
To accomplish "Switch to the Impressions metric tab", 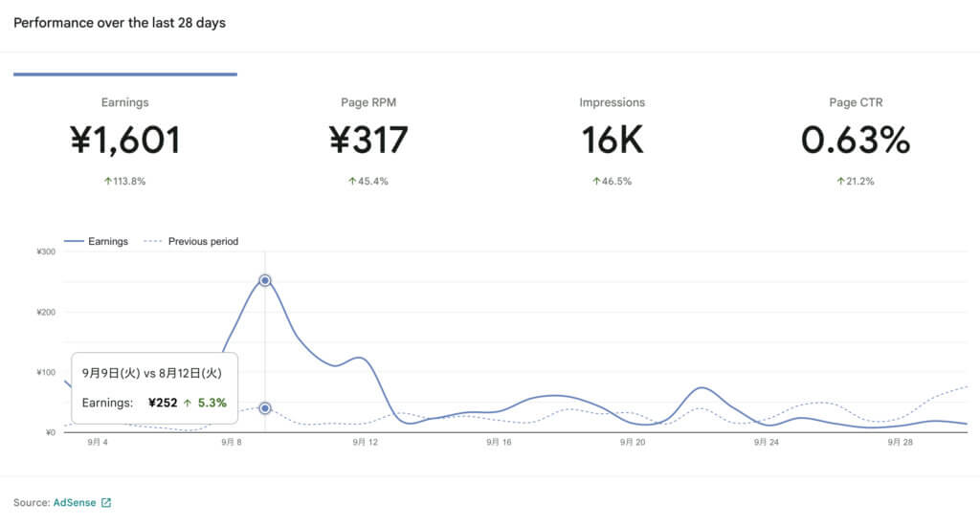I will coord(612,140).
